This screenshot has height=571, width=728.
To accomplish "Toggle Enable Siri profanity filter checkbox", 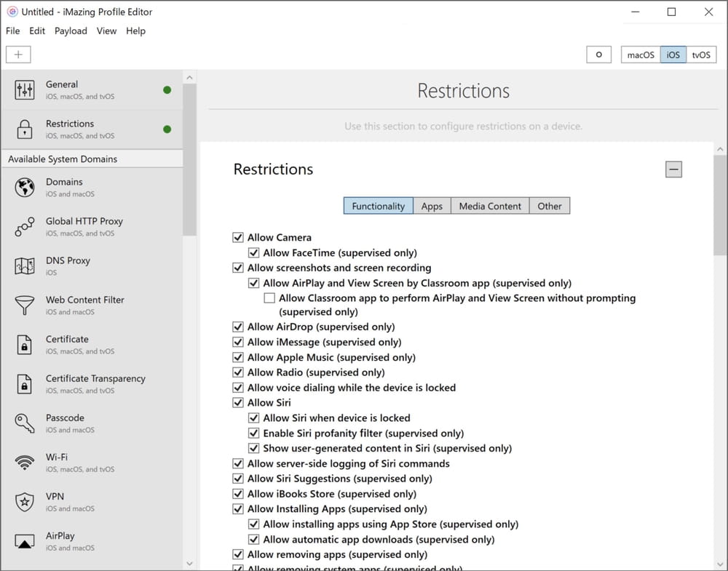I will click(x=253, y=434).
